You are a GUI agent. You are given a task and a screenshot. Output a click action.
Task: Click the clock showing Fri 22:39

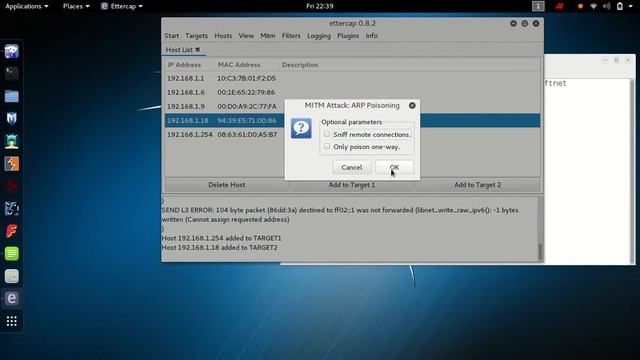pos(320,6)
